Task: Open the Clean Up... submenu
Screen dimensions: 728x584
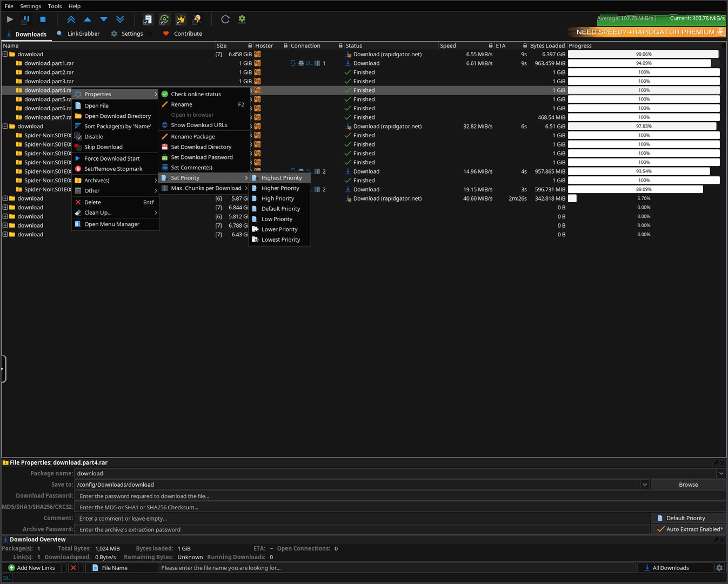Action: (x=115, y=213)
